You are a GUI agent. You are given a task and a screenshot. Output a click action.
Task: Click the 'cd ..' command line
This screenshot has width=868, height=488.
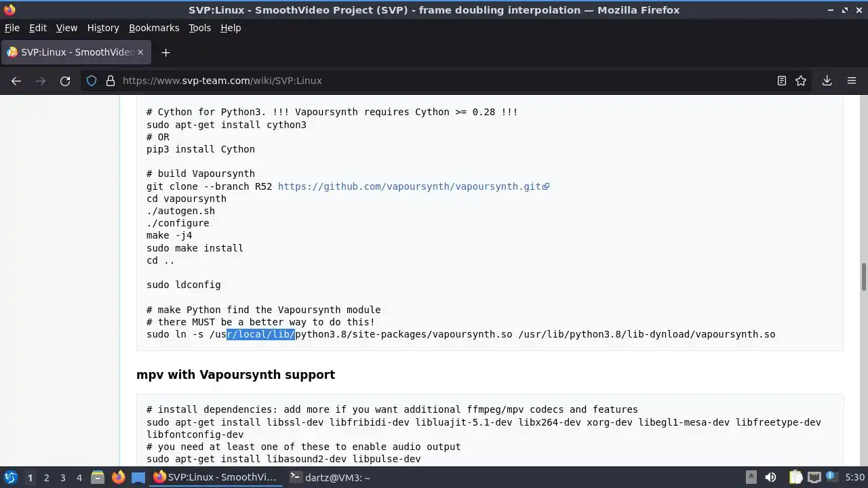tap(161, 260)
